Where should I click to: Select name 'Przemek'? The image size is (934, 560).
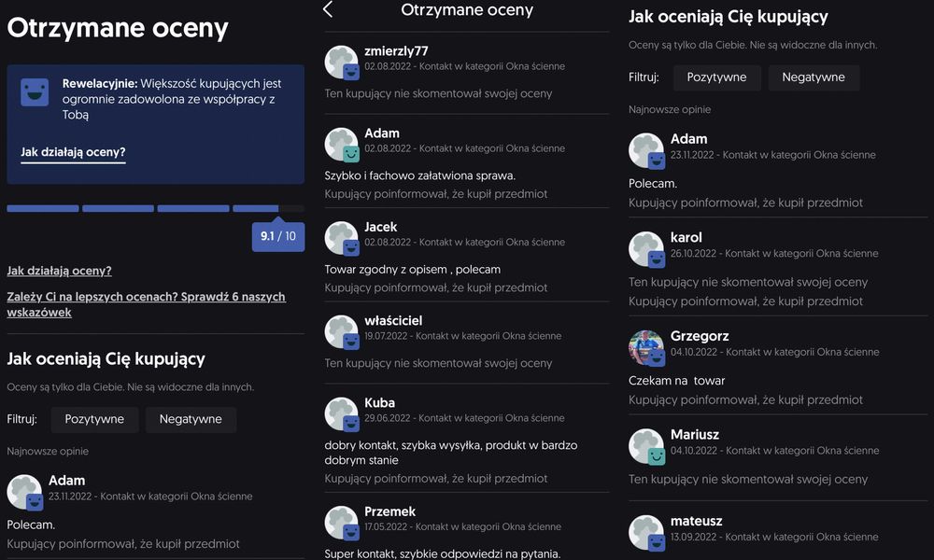coord(390,511)
